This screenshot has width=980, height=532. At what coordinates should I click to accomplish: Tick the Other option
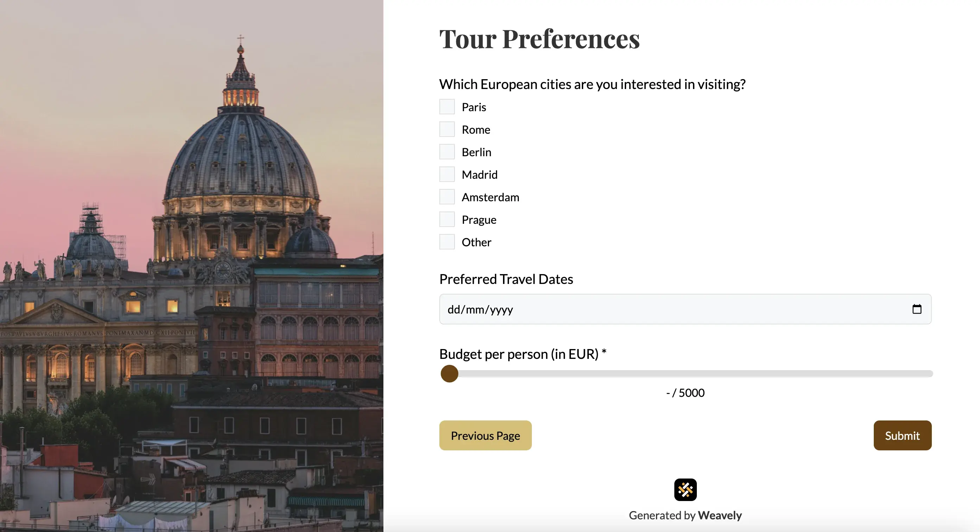click(x=447, y=241)
